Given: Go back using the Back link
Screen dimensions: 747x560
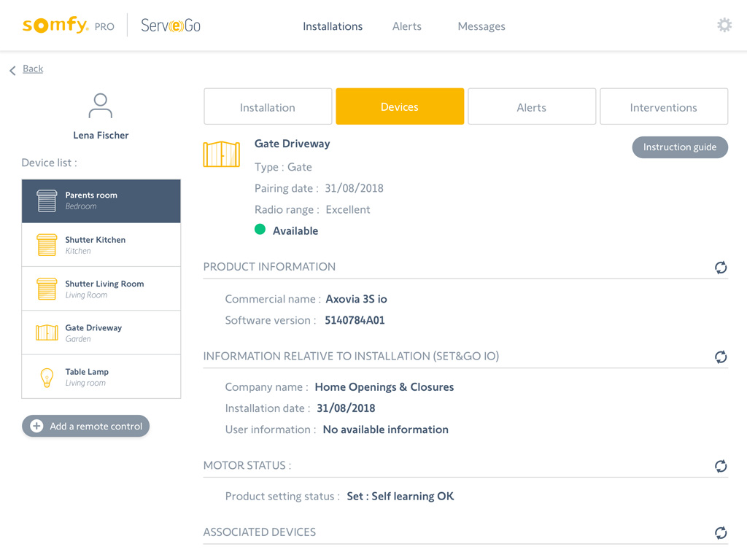Looking at the screenshot, I should pos(32,69).
